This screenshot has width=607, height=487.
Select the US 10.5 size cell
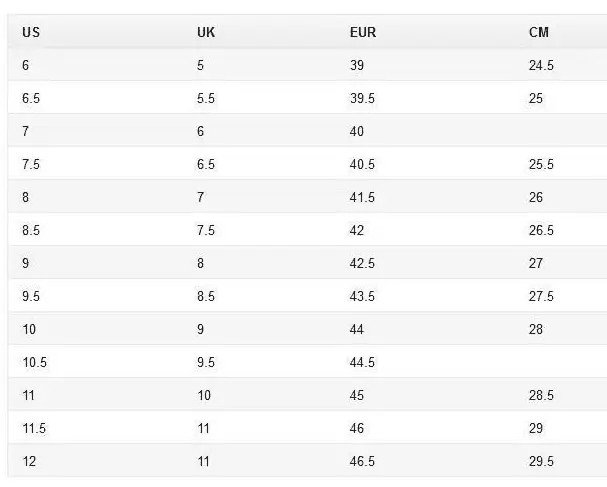coord(34,362)
